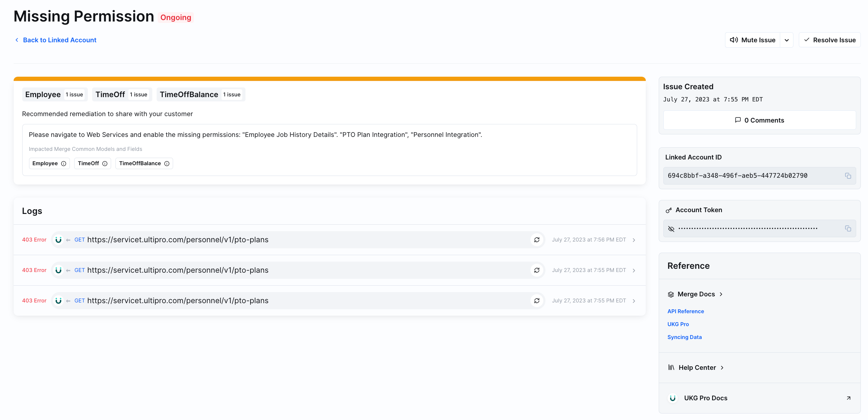Retry the first pto-plans log request

pyautogui.click(x=537, y=240)
